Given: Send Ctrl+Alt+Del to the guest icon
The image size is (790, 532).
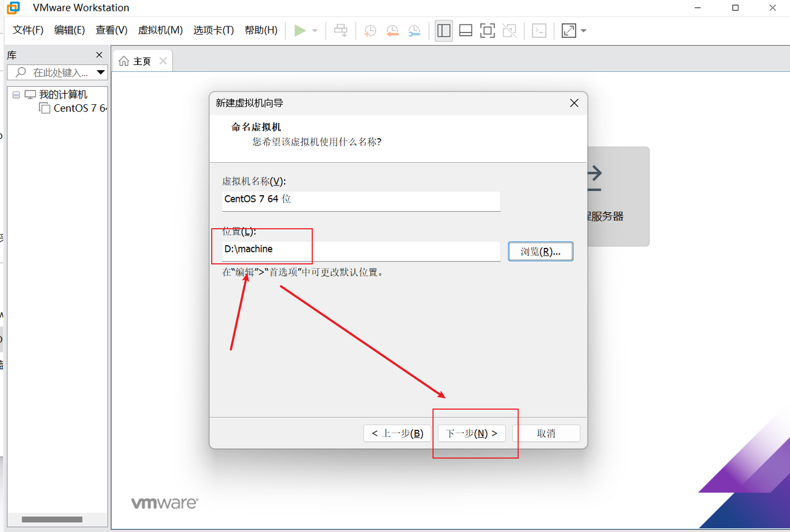Looking at the screenshot, I should click(341, 30).
